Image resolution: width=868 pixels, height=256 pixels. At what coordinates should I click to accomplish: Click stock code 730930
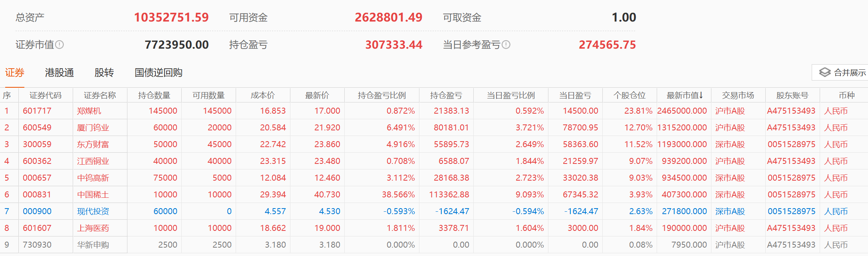pos(37,245)
